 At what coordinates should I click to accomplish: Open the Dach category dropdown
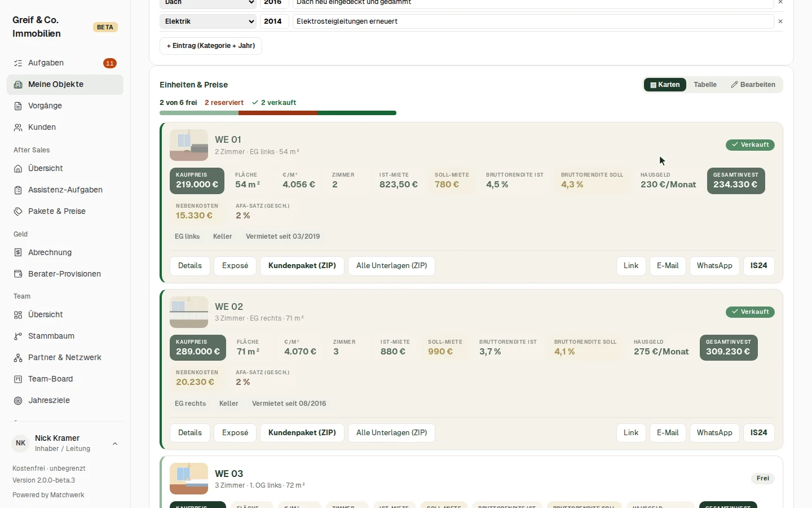click(208, 3)
